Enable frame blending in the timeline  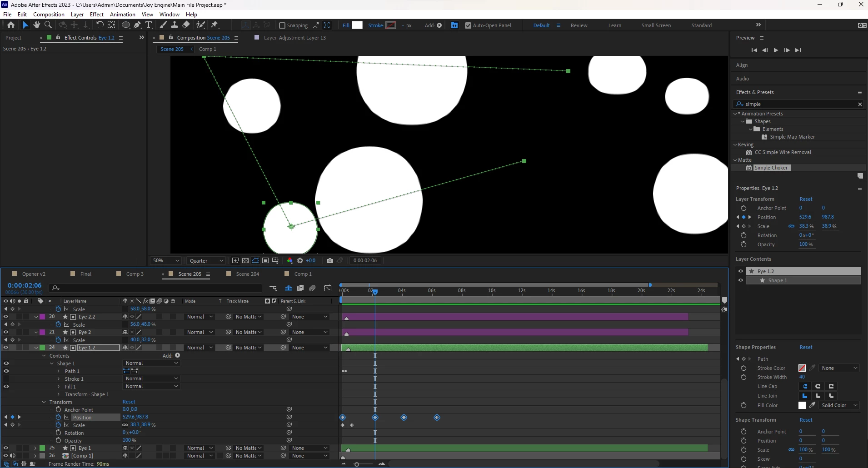tap(300, 288)
